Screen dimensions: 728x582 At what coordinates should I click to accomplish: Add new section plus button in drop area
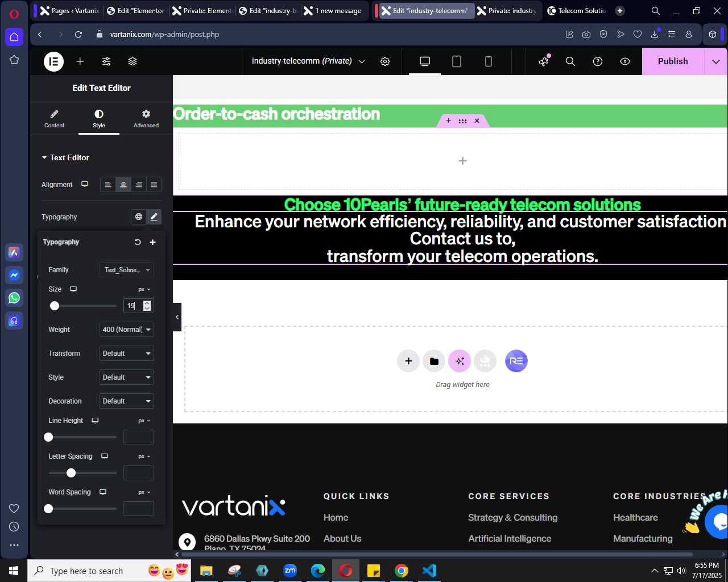[x=408, y=361]
